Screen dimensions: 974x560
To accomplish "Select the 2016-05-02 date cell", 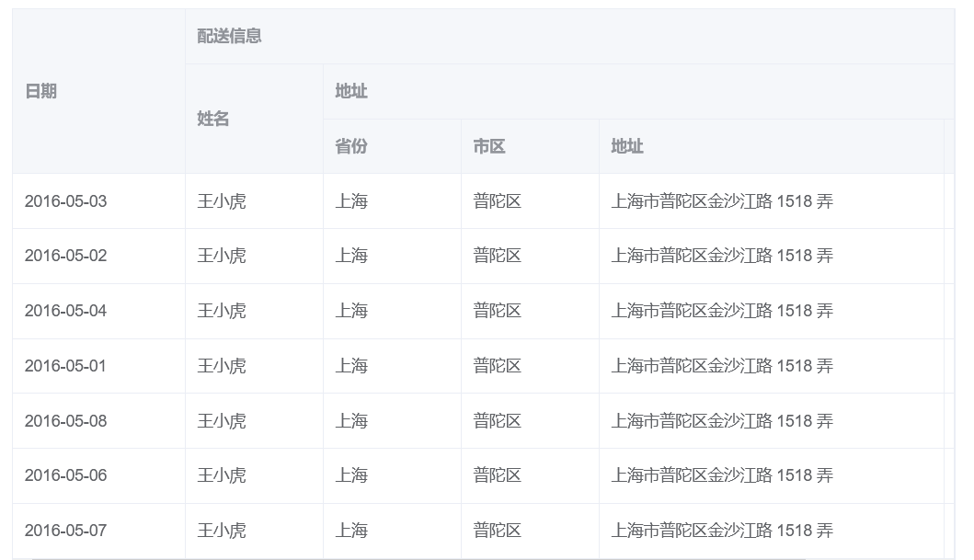I will pyautogui.click(x=65, y=256).
